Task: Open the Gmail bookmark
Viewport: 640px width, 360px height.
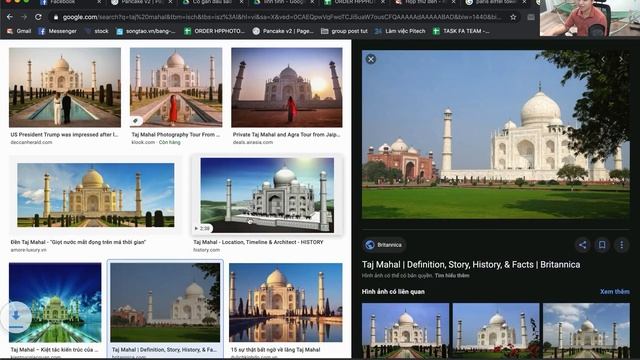Action: pos(19,31)
